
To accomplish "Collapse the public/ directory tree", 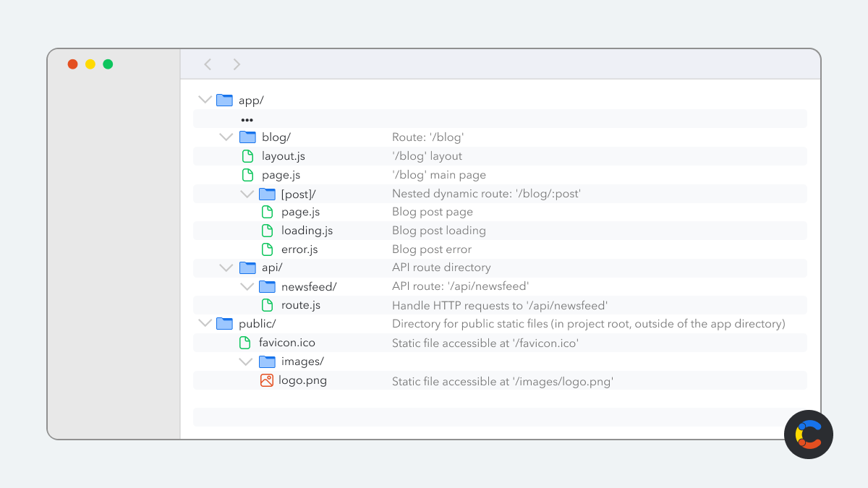I will click(x=205, y=323).
